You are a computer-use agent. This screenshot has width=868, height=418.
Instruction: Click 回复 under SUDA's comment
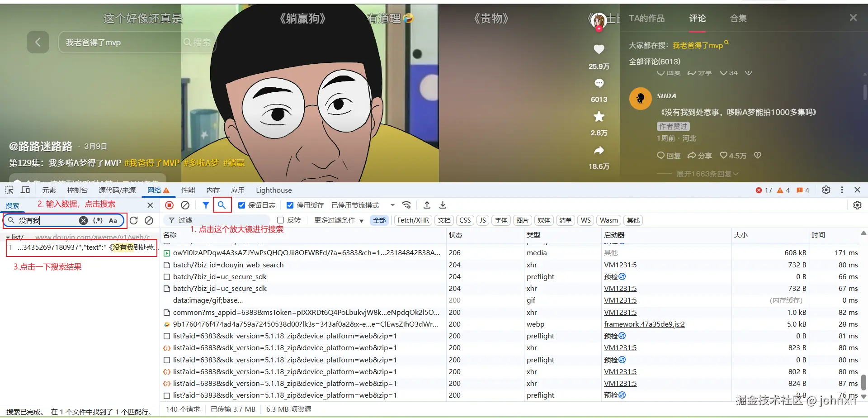tap(669, 156)
